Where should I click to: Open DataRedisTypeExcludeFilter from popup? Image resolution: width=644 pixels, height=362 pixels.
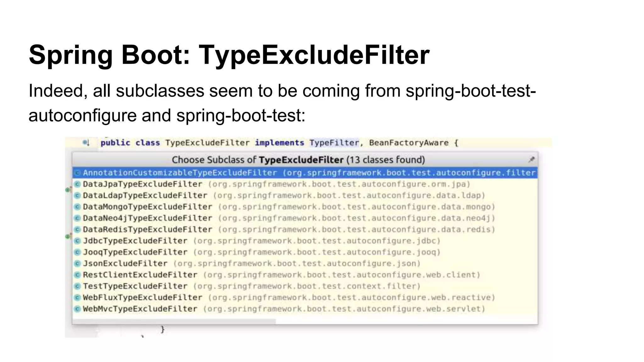point(147,229)
